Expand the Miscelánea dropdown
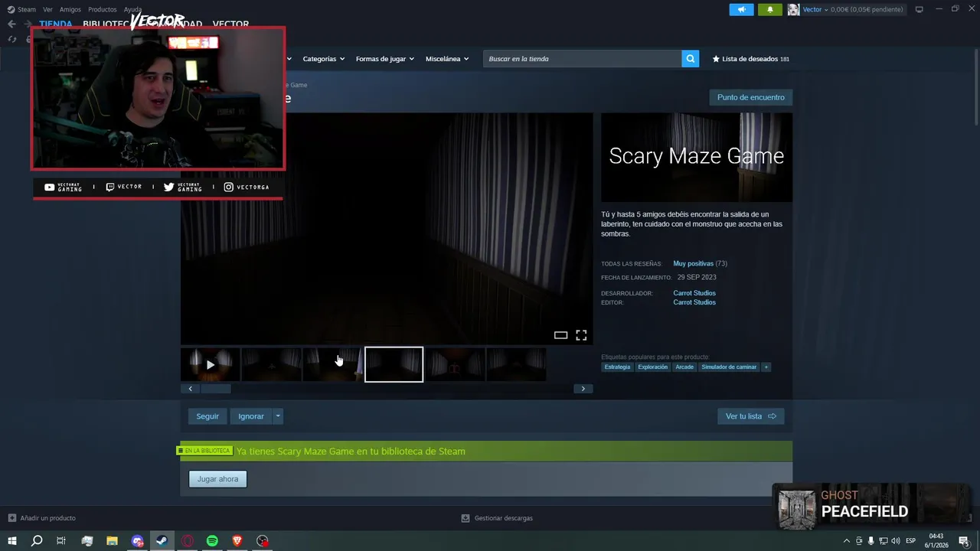 click(447, 59)
